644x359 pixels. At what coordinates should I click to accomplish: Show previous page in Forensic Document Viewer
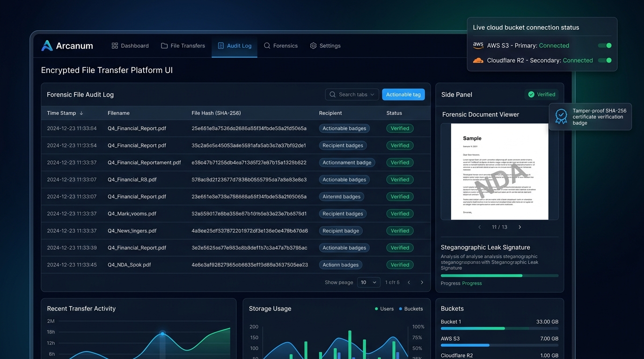tap(479, 227)
